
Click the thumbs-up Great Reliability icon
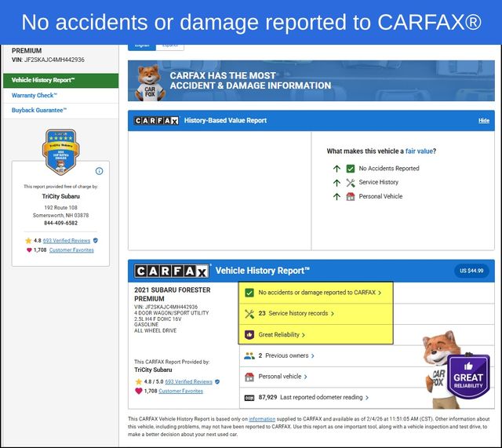pos(249,335)
